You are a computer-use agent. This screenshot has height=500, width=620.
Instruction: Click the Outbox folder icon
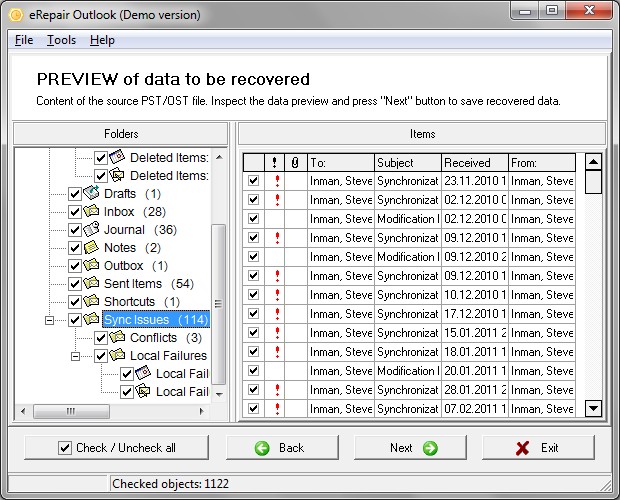[91, 265]
